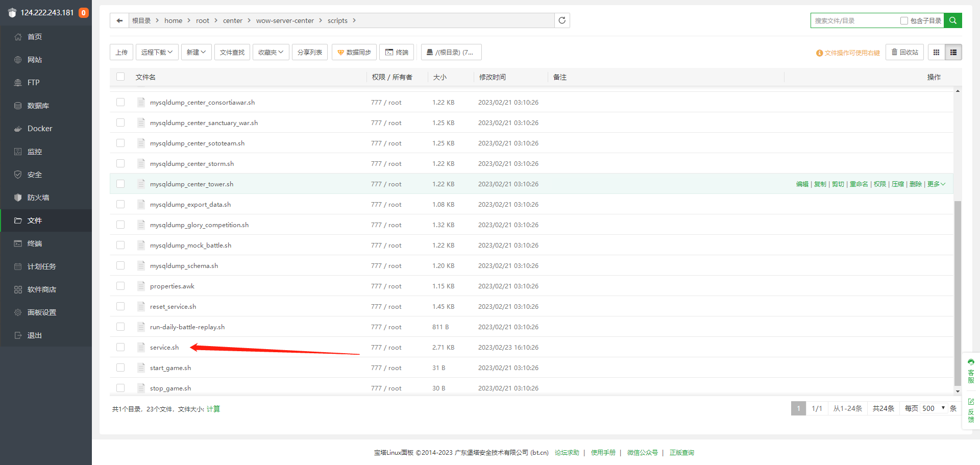
Task: Open the customer service widget
Action: (971, 371)
